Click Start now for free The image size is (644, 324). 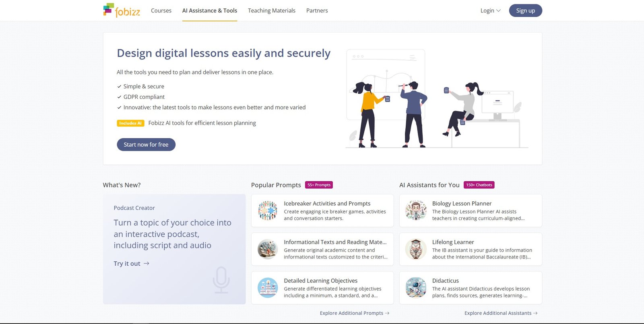146,145
